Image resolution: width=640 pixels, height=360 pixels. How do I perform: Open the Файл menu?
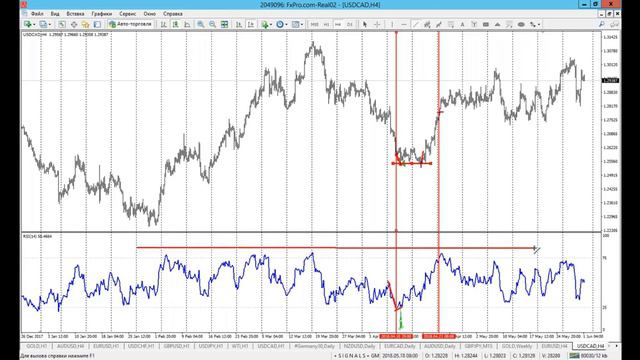37,14
